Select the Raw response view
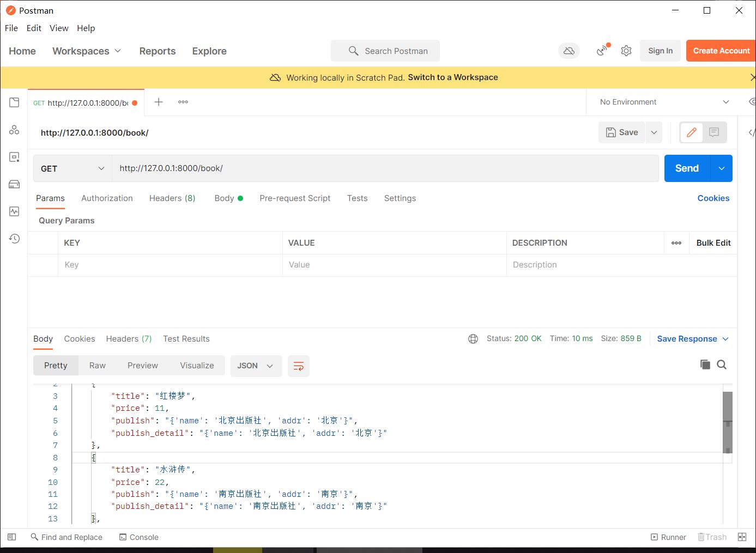 (98, 366)
